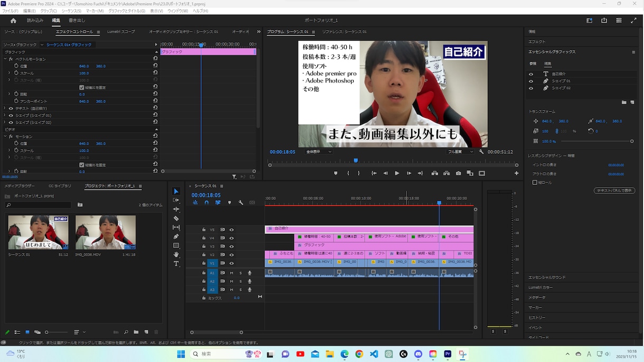644x362 pixels.
Task: Open Quick Export icon in header
Action: coord(604,21)
